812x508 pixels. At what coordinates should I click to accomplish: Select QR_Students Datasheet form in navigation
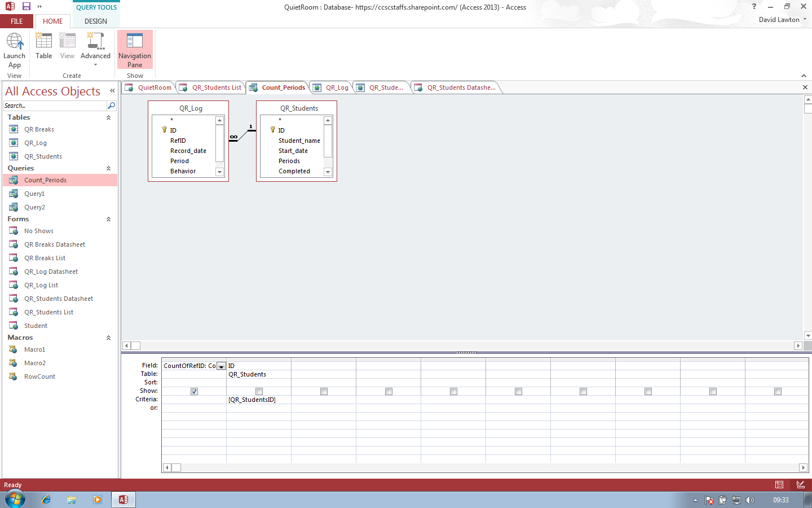(60, 299)
